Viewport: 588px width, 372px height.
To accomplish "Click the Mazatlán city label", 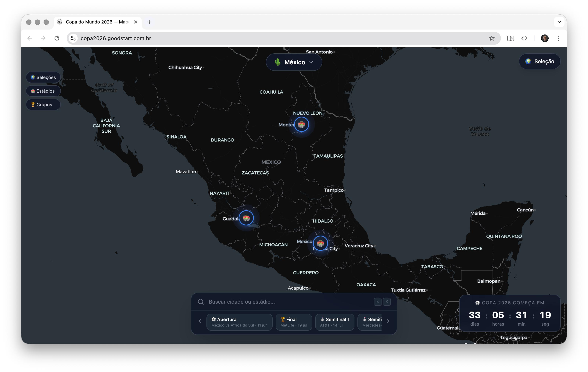I will 186,172.
